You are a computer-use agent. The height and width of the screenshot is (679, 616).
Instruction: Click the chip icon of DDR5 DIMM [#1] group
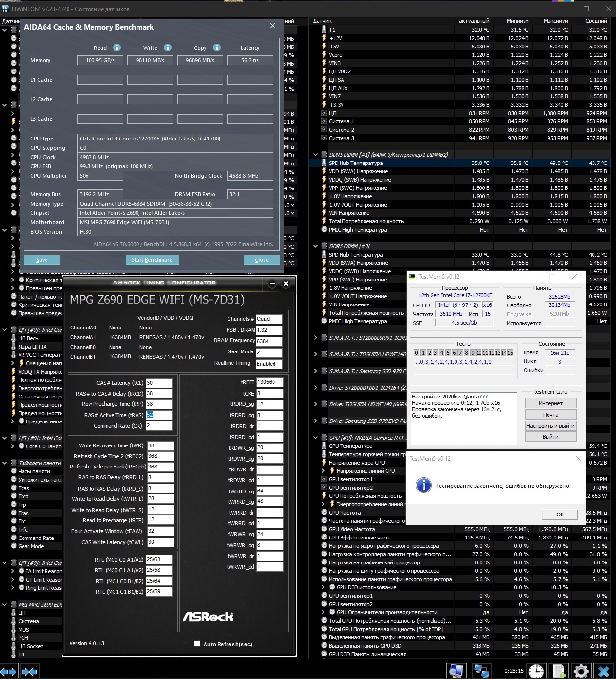(x=324, y=155)
